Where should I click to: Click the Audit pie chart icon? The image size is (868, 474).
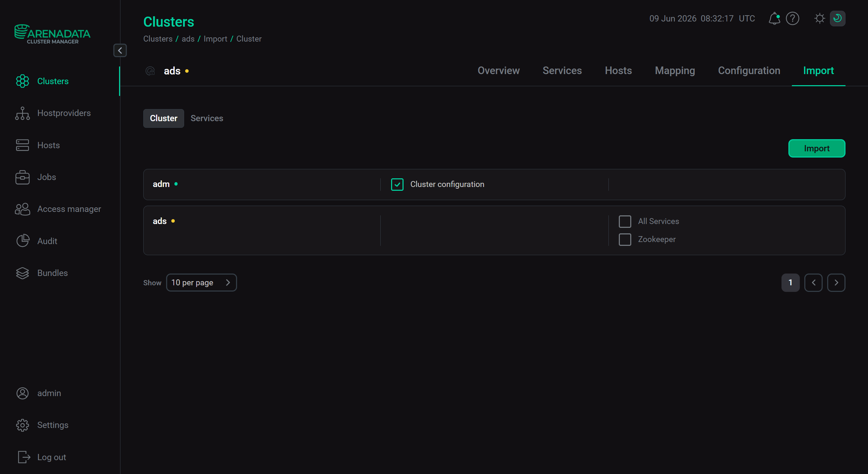point(23,241)
